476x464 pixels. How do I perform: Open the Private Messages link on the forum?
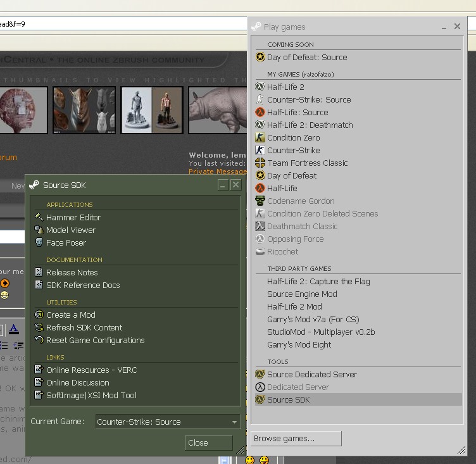pyautogui.click(x=218, y=172)
